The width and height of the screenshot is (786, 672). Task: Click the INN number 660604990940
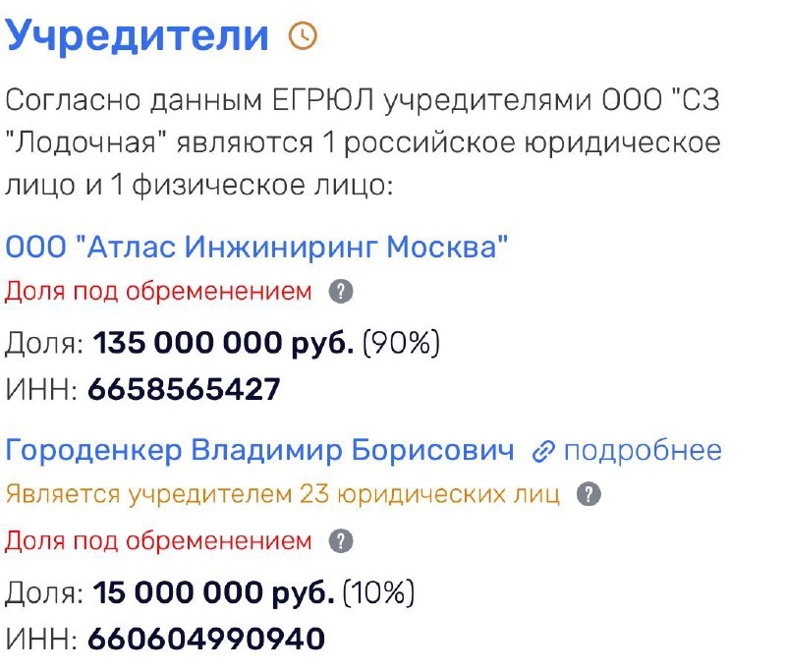pyautogui.click(x=206, y=639)
